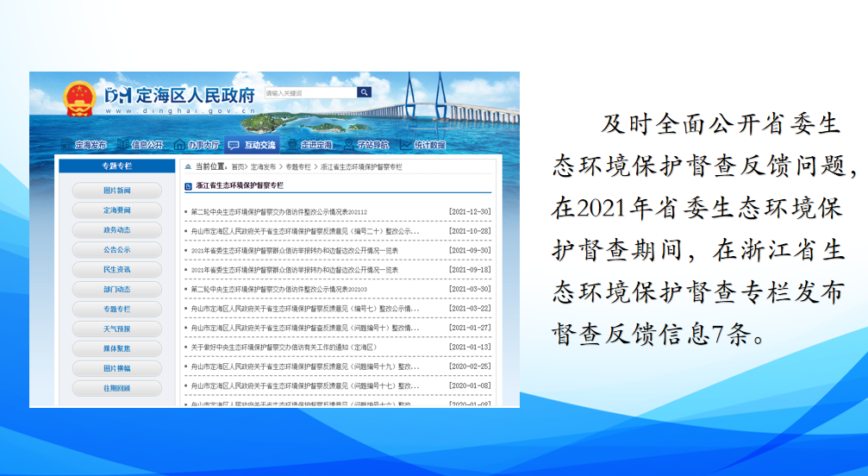The image size is (868, 476).
Task: Click the 互动交流 speech bubble icon
Action: pos(234,145)
